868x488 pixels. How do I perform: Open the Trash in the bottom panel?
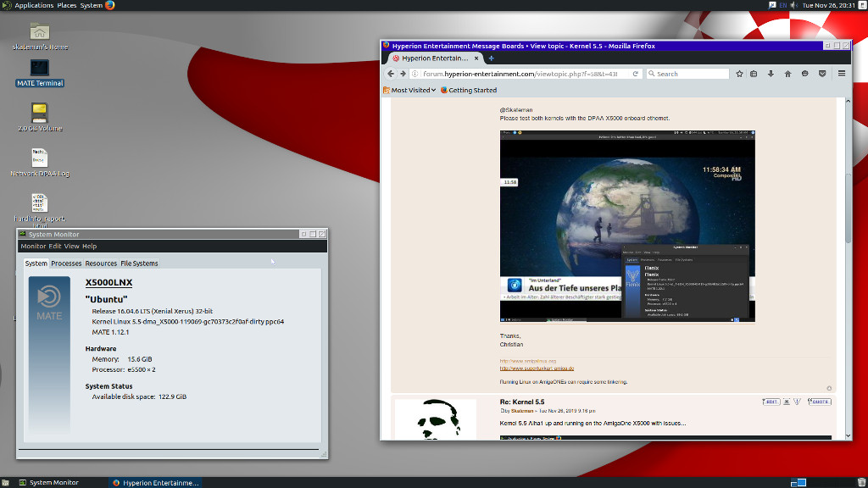[x=861, y=482]
